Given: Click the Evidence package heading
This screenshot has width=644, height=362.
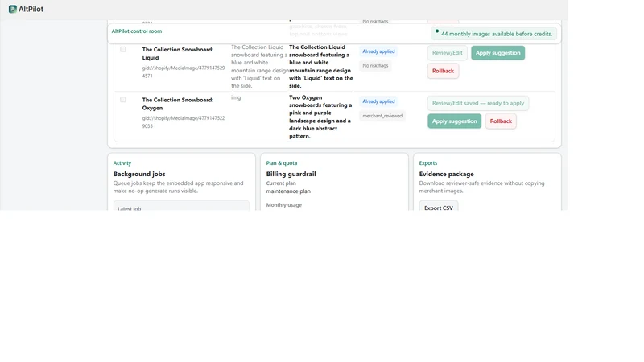Looking at the screenshot, I should click(x=447, y=174).
